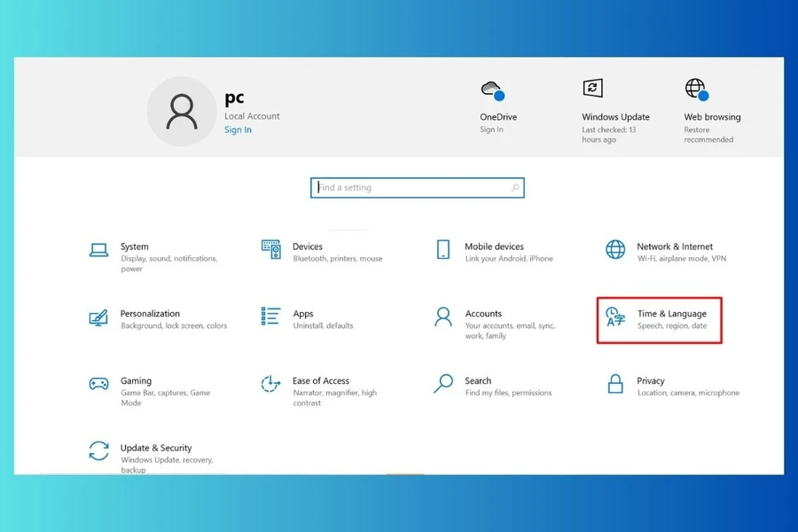Open Ease of Access settings label
This screenshot has width=798, height=532.
tap(321, 380)
